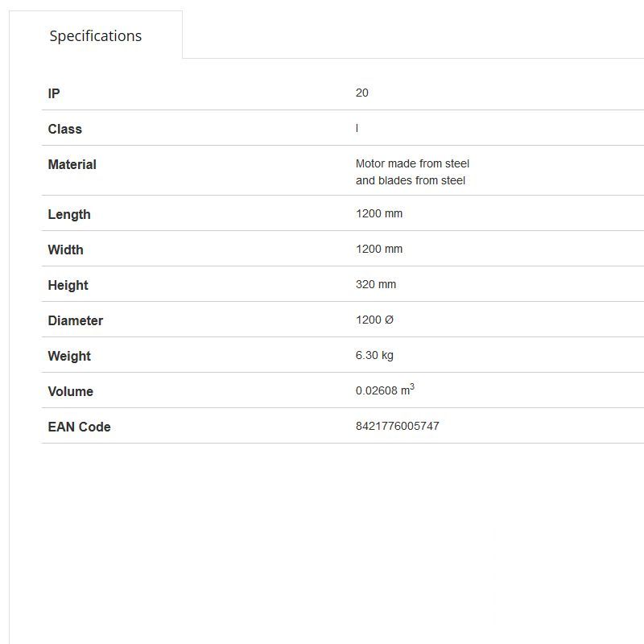The image size is (644, 644).
Task: Click the Volume label
Action: click(70, 391)
